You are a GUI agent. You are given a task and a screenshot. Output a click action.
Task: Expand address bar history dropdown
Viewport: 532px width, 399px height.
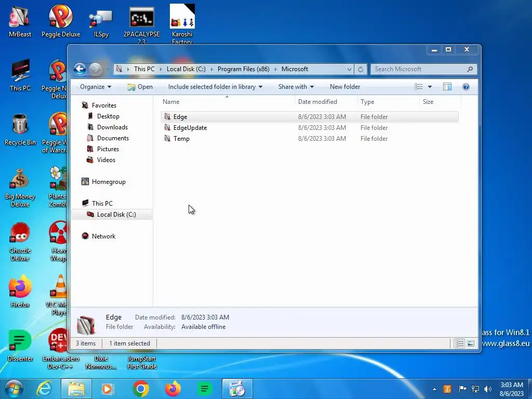click(349, 69)
